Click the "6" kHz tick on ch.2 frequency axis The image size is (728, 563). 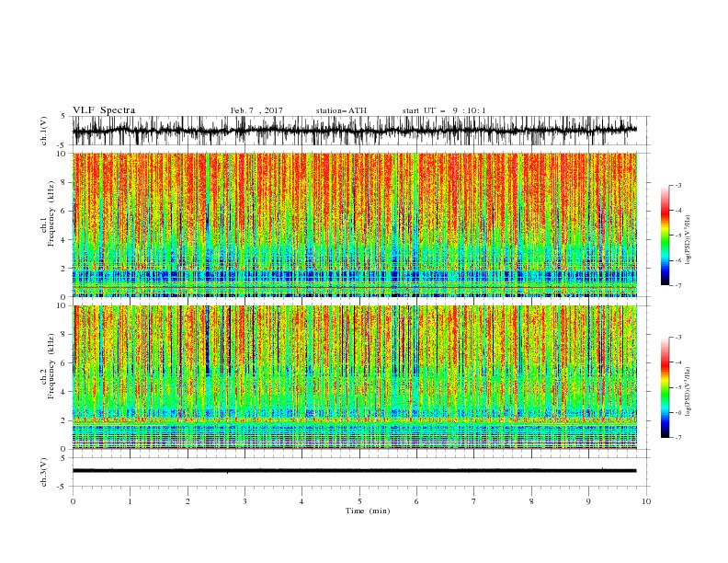64,363
